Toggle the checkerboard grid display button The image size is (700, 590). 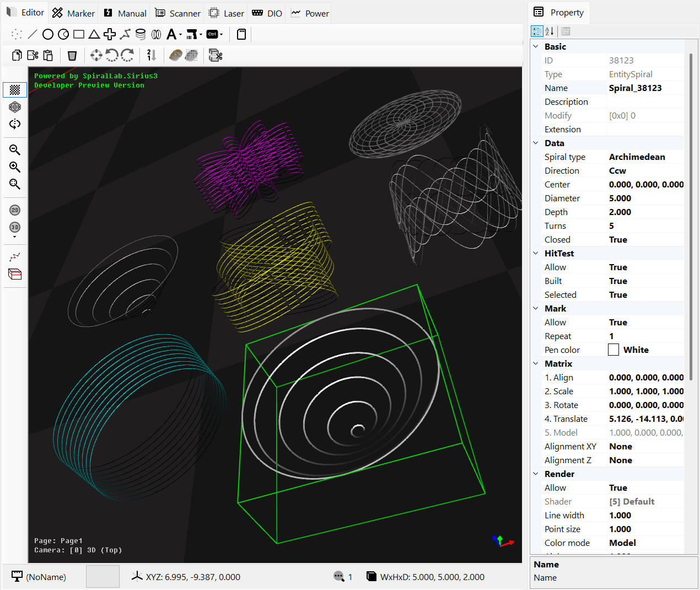click(x=15, y=89)
